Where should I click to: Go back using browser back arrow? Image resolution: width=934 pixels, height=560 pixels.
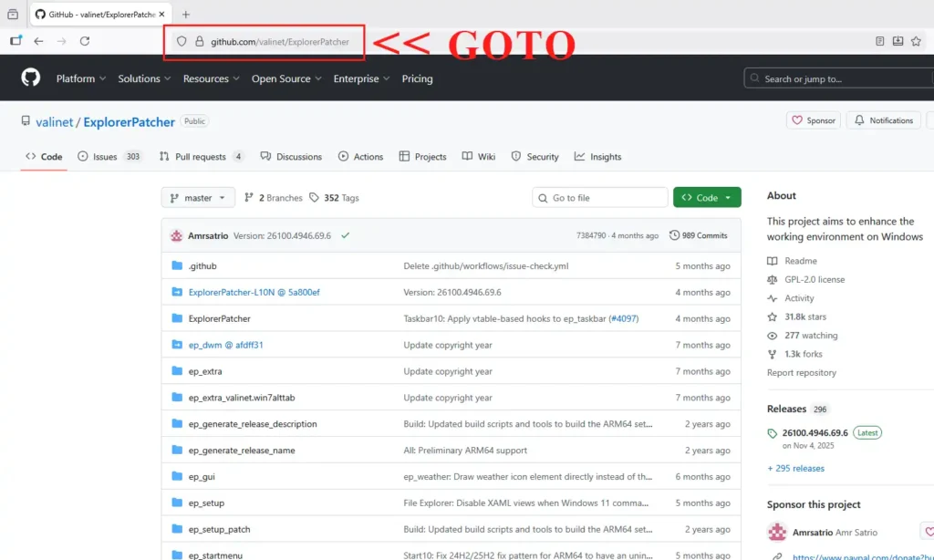[38, 41]
